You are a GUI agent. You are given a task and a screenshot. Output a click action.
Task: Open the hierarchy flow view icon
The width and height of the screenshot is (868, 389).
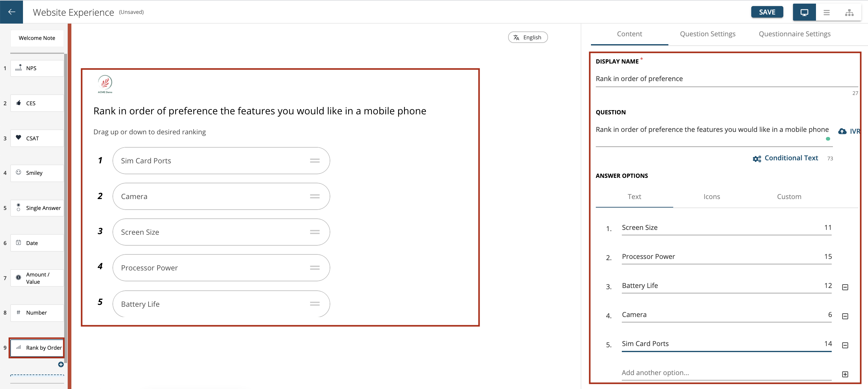(849, 12)
